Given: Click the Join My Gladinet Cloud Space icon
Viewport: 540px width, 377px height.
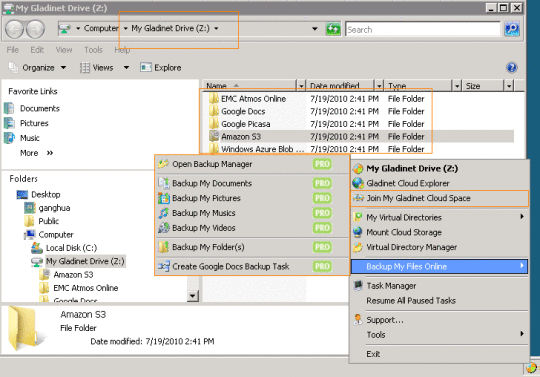Looking at the screenshot, I should click(x=358, y=198).
